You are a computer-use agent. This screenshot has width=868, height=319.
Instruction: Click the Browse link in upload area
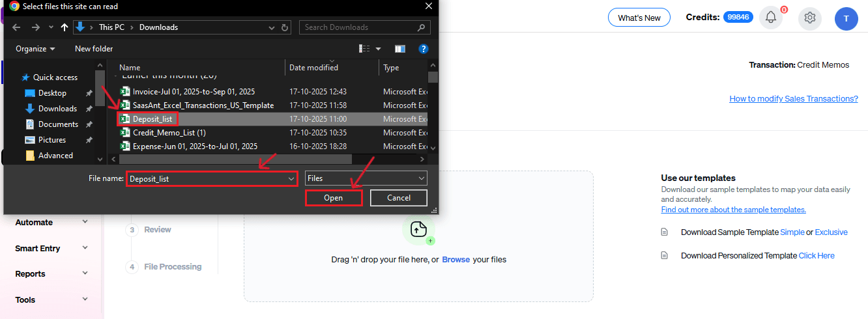click(456, 259)
